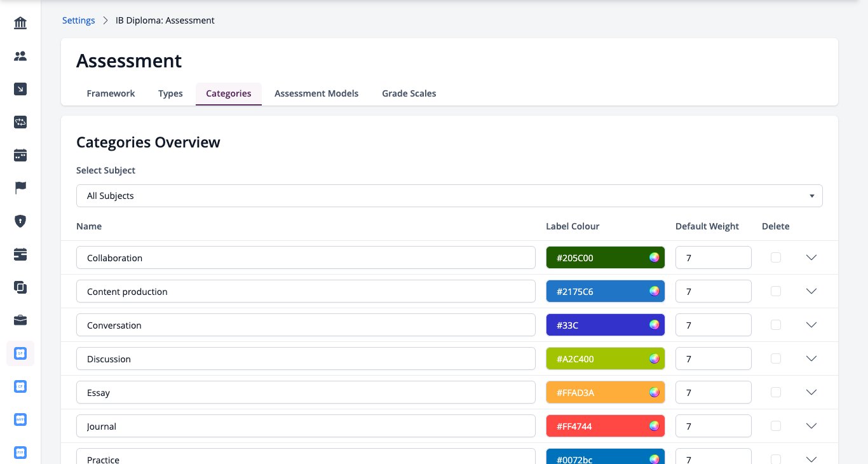
Task: Open the Assessment Models tab
Action: pos(316,93)
